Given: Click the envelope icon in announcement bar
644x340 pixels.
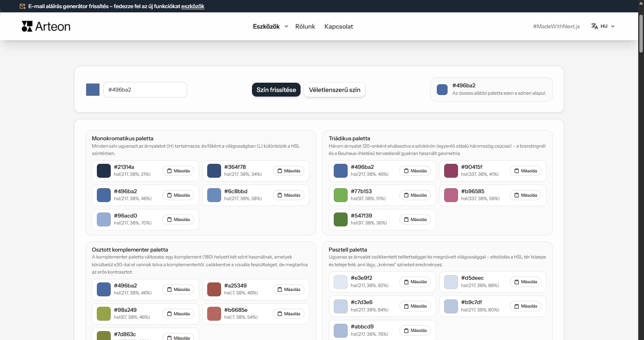Looking at the screenshot, I should pos(22,6).
